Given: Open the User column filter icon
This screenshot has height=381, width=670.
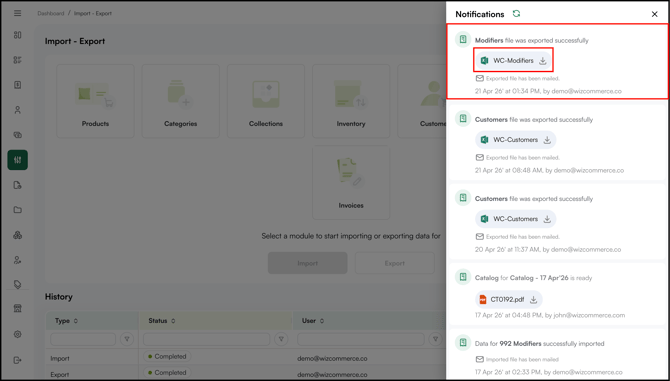Looking at the screenshot, I should pyautogui.click(x=435, y=339).
